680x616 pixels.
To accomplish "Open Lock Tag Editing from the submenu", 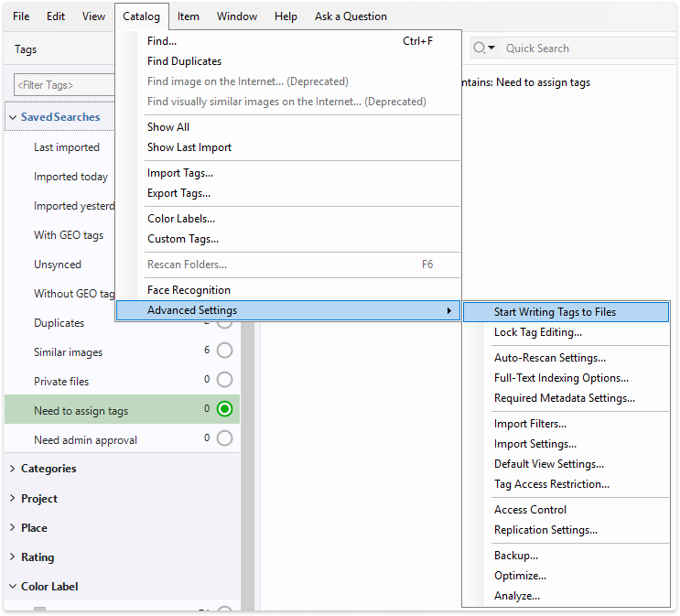I will pyautogui.click(x=537, y=332).
